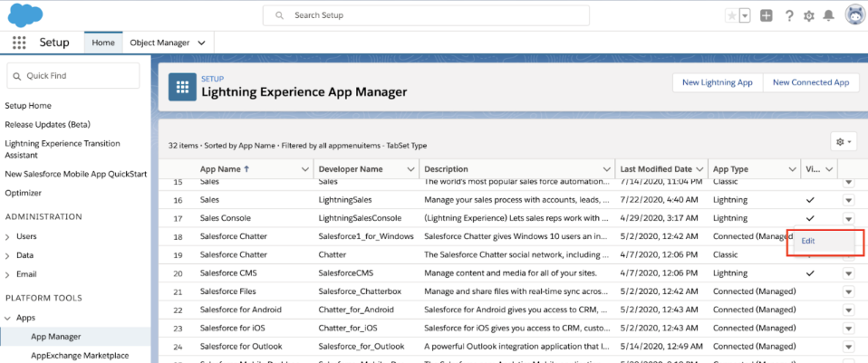Image resolution: width=868 pixels, height=363 pixels.
Task: Open the Description column menu chevron
Action: (x=605, y=169)
